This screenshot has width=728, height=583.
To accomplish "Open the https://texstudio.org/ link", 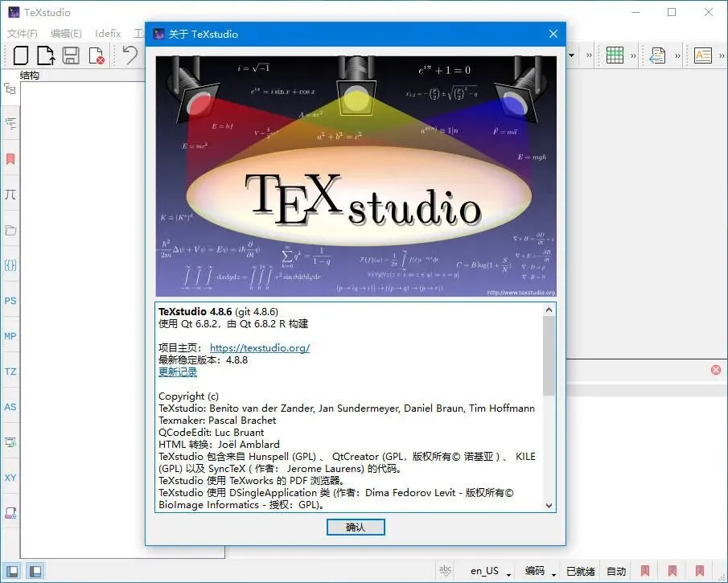I will [260, 347].
